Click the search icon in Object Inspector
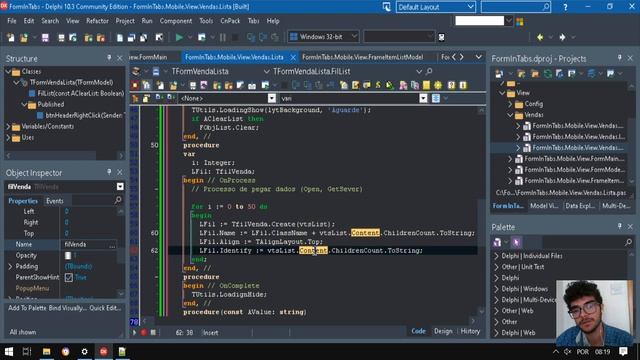 pos(118,200)
